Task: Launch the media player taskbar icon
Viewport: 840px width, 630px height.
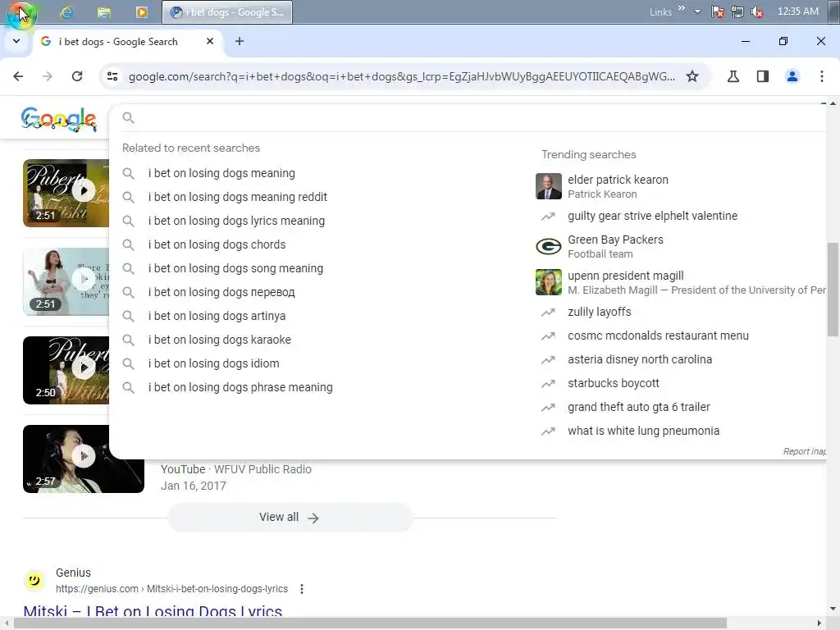Action: click(141, 12)
